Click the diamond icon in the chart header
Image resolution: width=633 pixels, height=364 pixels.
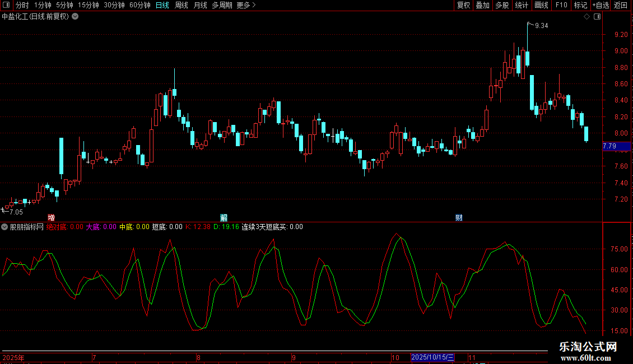tap(587, 17)
